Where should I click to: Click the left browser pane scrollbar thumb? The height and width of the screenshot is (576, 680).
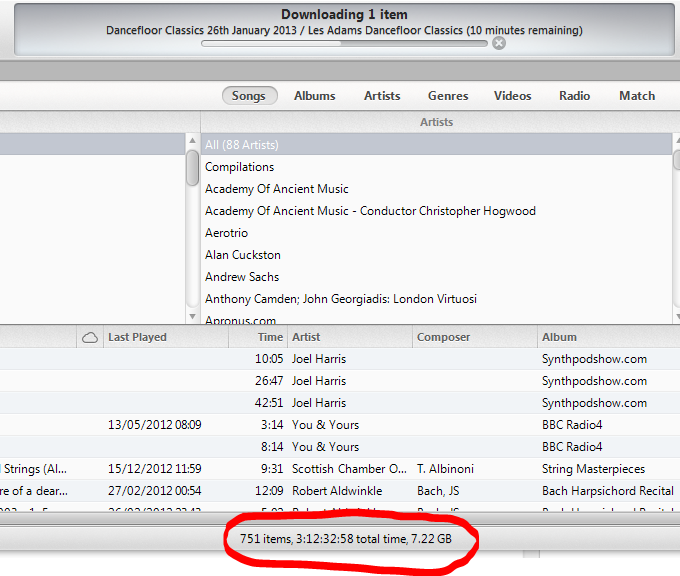(x=193, y=168)
